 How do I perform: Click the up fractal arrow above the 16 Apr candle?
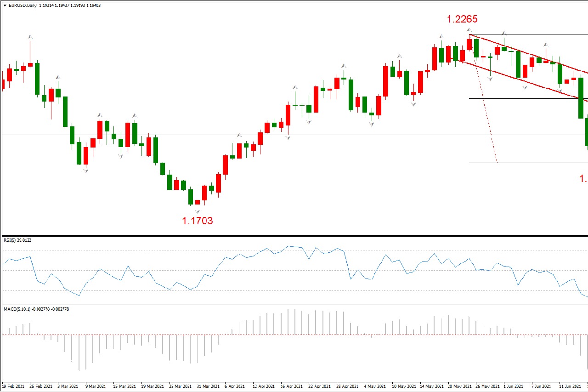pos(295,87)
